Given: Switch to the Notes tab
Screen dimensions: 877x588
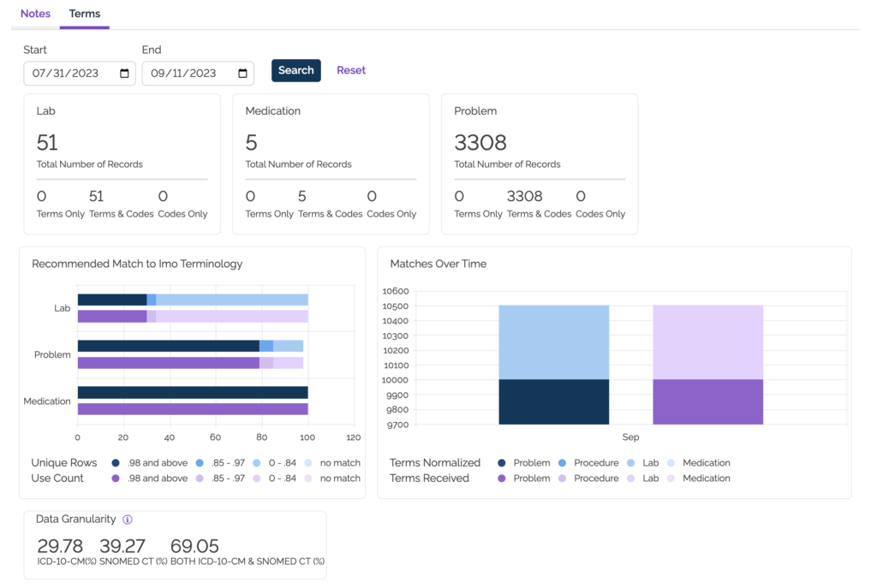Looking at the screenshot, I should click(x=35, y=14).
